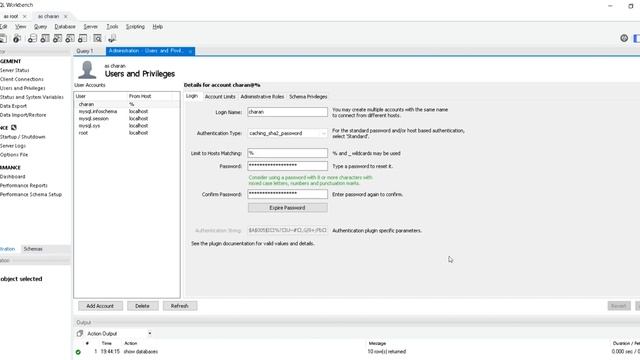The height and width of the screenshot is (360, 640).
Task: Click the Action Output copy icon
Action: [80, 333]
